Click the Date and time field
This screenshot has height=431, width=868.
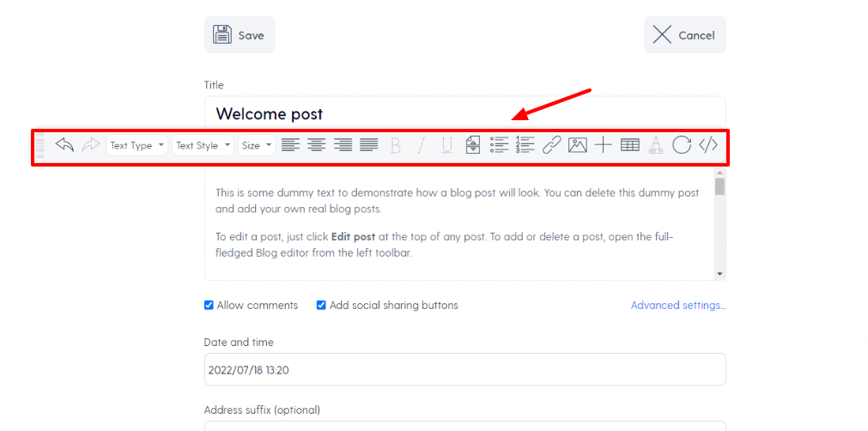[x=465, y=369]
